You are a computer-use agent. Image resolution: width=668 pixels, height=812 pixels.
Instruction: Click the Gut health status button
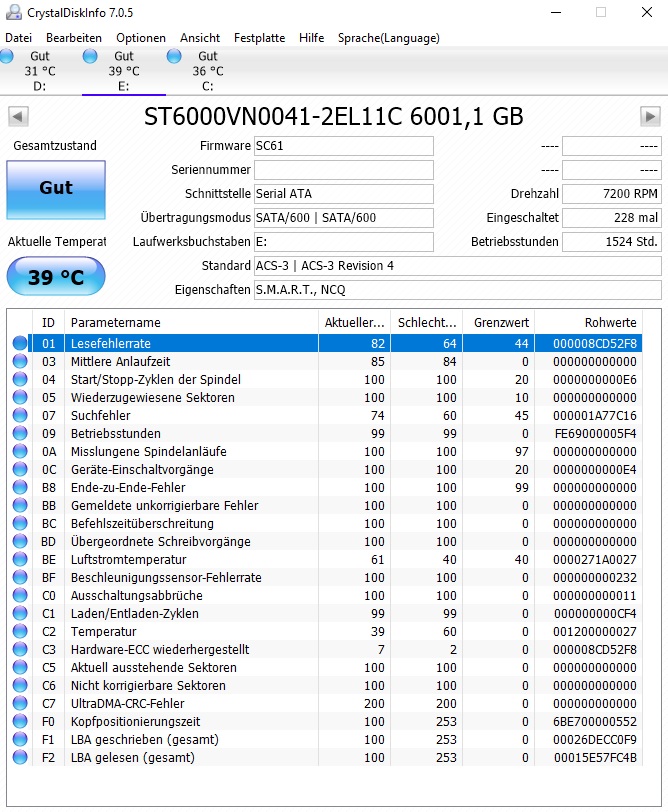click(x=56, y=190)
